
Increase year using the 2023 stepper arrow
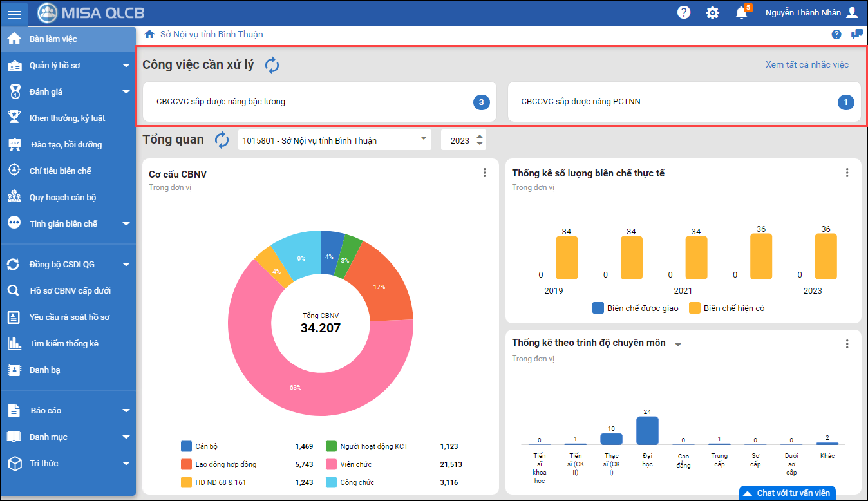(479, 137)
